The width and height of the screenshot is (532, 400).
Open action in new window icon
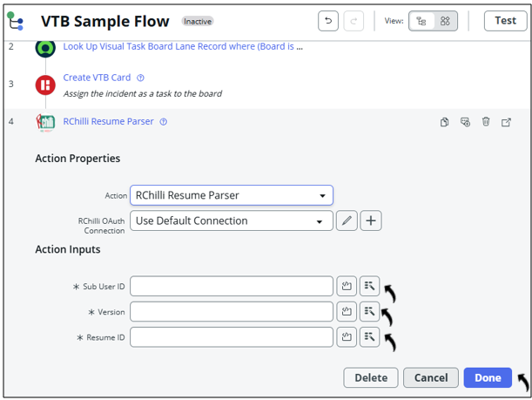click(507, 122)
